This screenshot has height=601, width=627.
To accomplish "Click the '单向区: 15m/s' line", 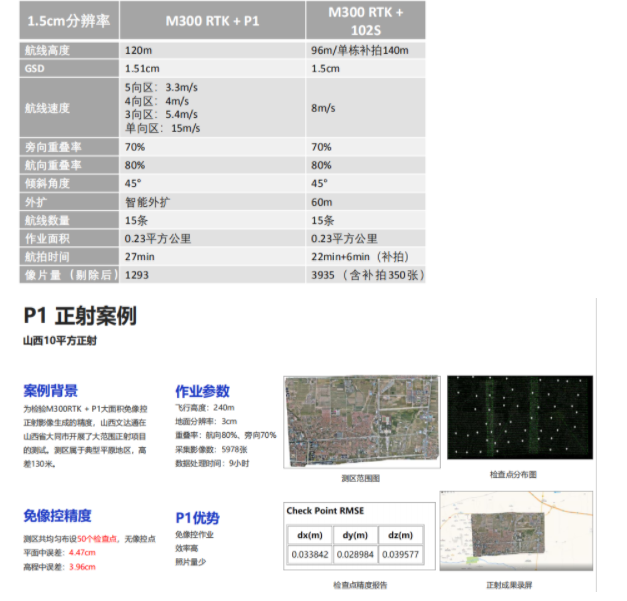I will pyautogui.click(x=162, y=128).
